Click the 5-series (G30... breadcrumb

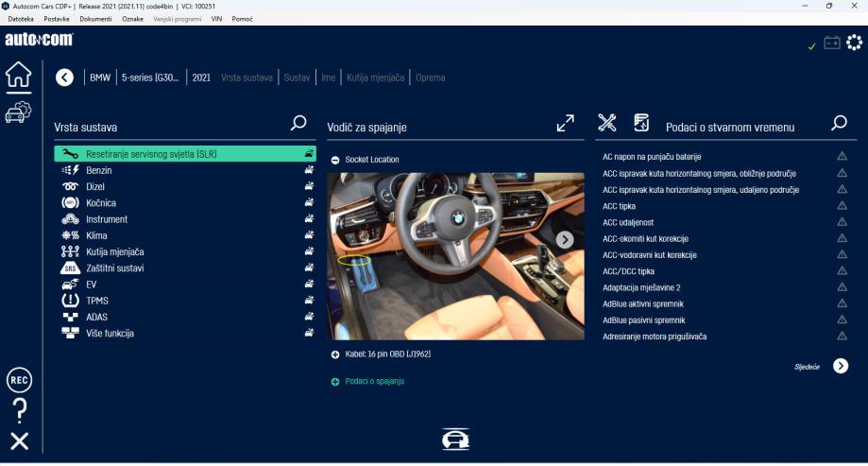(x=150, y=78)
